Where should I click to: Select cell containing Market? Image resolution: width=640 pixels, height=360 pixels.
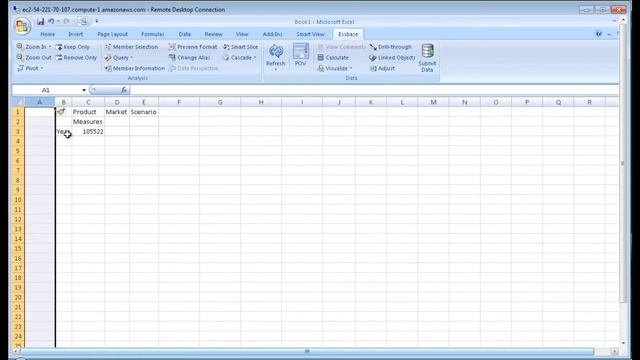pos(117,112)
